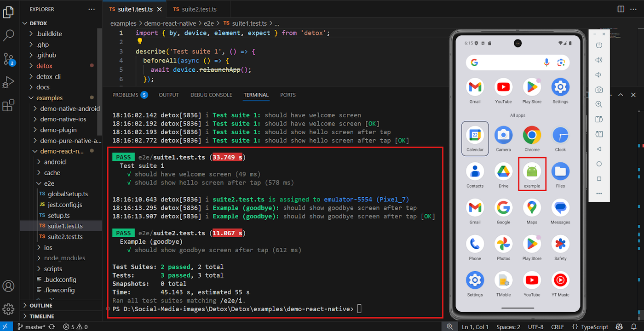The width and height of the screenshot is (644, 331).
Task: Click emulator volume up icon
Action: [599, 60]
